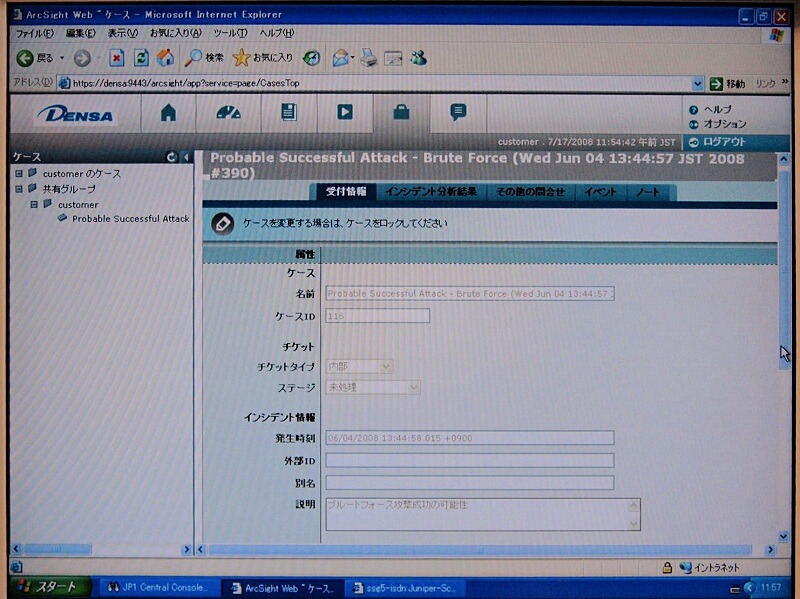800x599 pixels.
Task: Click the main pane scroll down arrow
Action: pos(784,536)
